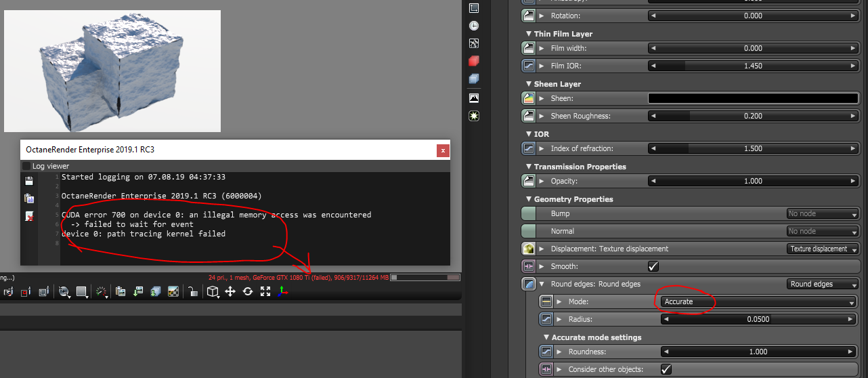Click the gauge icon in viewport toolbar

(x=102, y=292)
